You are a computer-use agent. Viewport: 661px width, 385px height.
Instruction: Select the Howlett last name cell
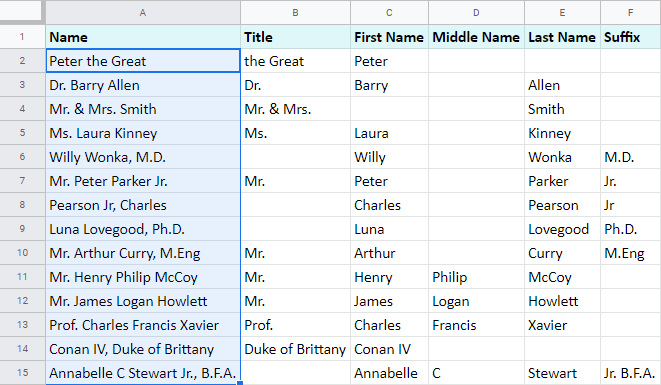562,301
